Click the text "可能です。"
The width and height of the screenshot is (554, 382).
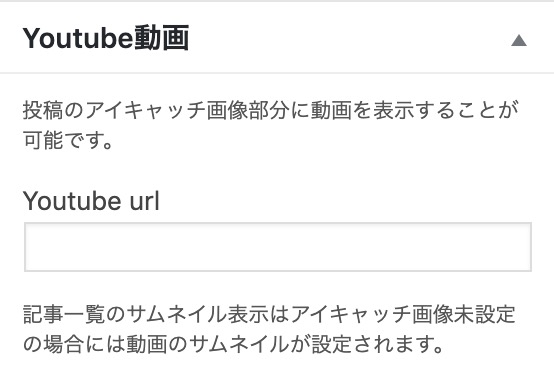[x=68, y=140]
